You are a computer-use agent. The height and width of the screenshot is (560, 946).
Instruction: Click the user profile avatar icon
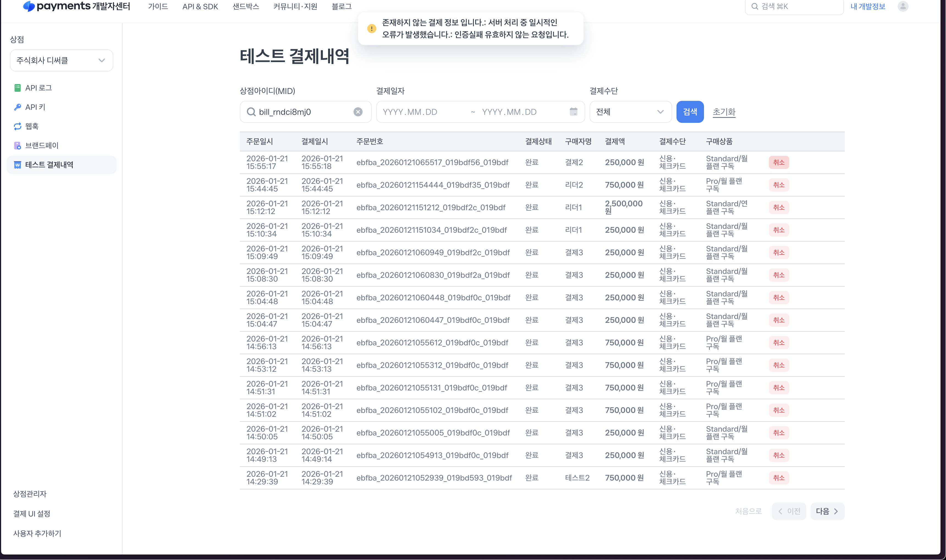coord(903,6)
